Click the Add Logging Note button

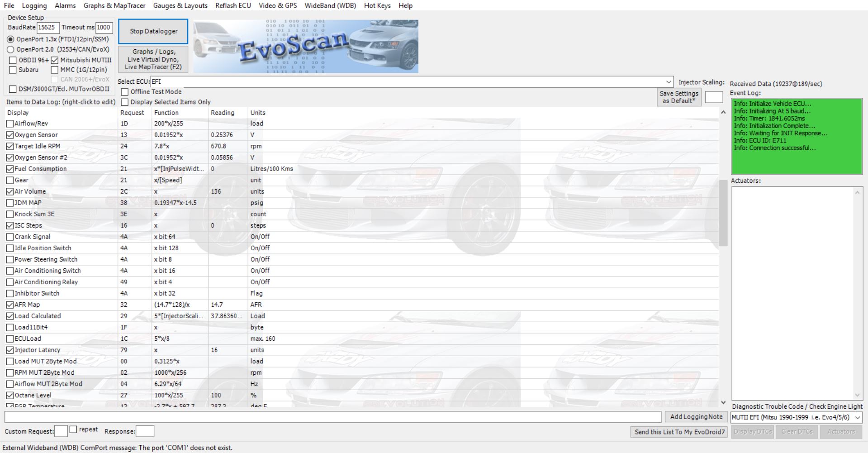(x=696, y=417)
